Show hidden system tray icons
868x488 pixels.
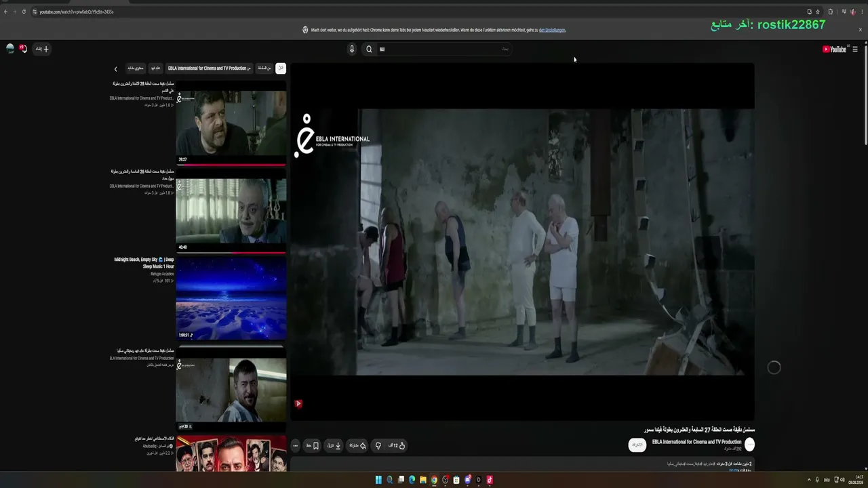(x=808, y=480)
